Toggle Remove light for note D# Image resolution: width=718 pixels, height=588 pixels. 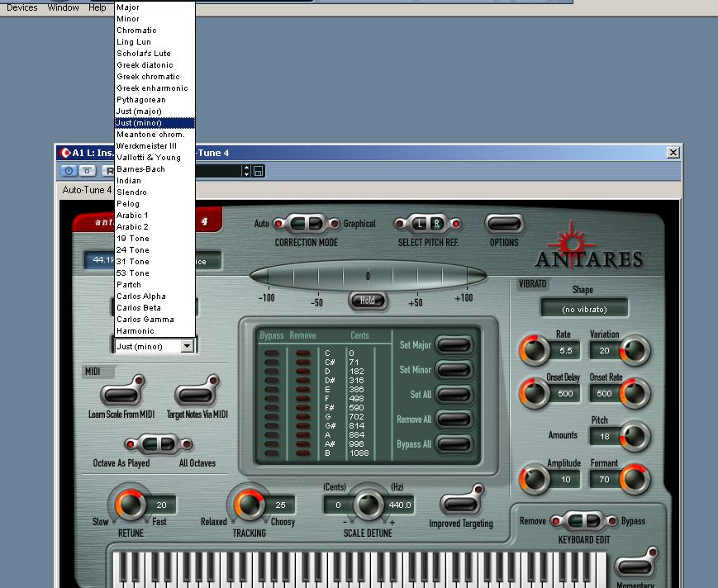point(302,380)
